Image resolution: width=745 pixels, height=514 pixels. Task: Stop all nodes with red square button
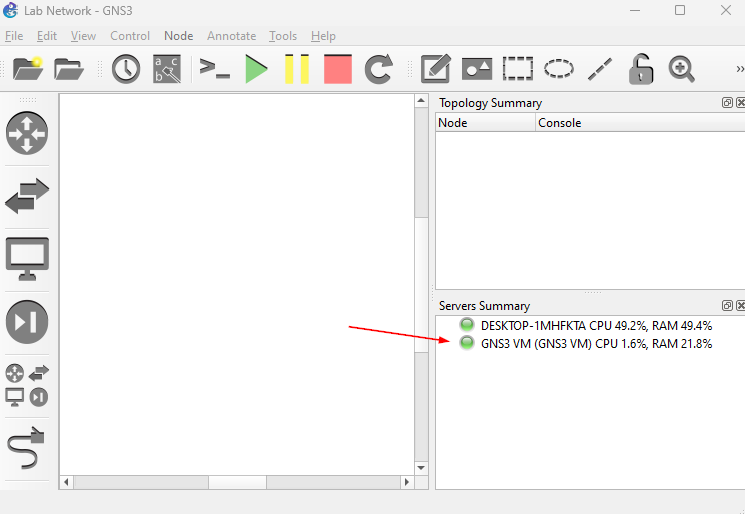[x=338, y=69]
